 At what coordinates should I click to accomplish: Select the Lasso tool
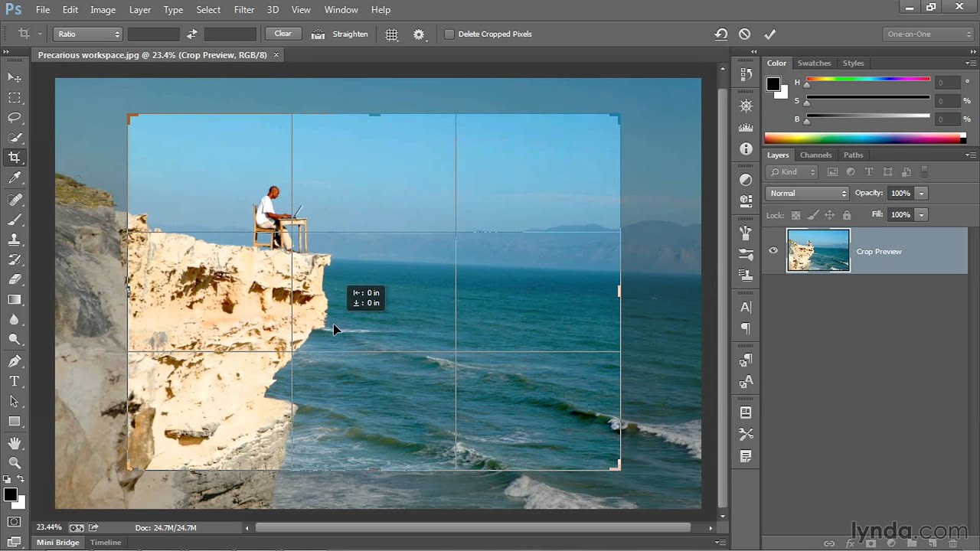click(15, 118)
